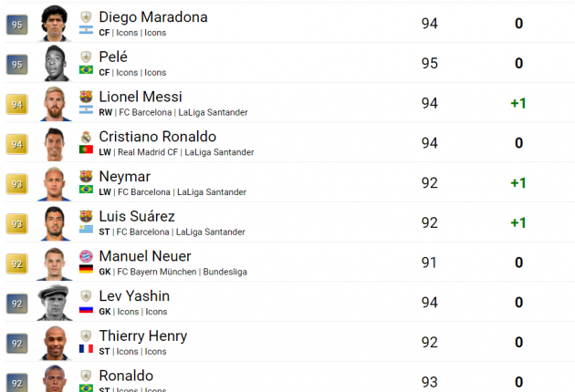Screen dimensions: 575x392
Task: Click the Bayern München crest beside Manuel Neuer
Action: click(x=86, y=256)
